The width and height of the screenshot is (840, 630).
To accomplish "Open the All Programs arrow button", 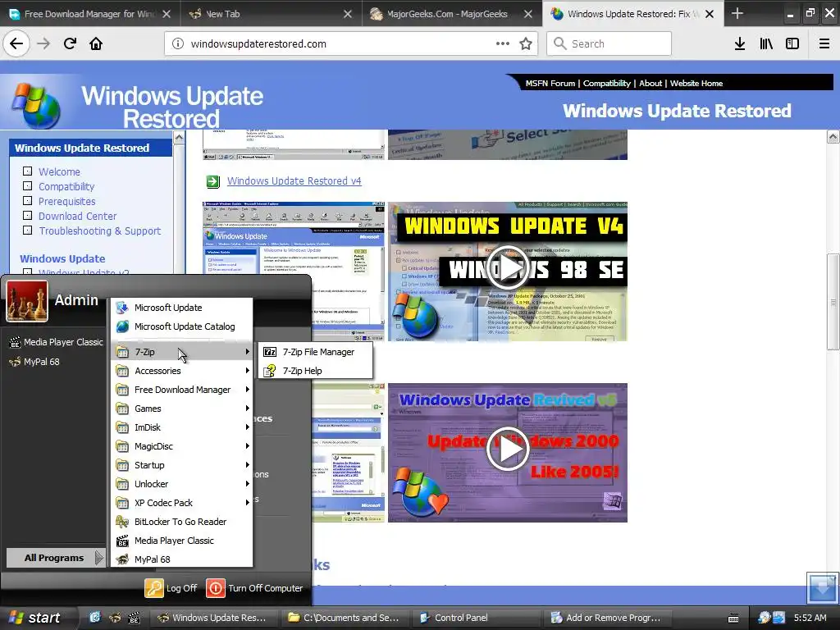I will pyautogui.click(x=56, y=558).
